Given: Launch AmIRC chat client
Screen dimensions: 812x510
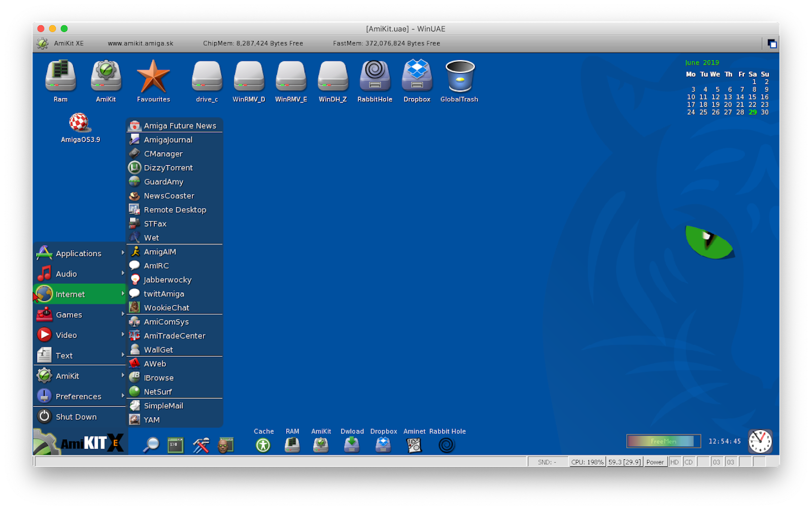Looking at the screenshot, I should tap(175, 265).
